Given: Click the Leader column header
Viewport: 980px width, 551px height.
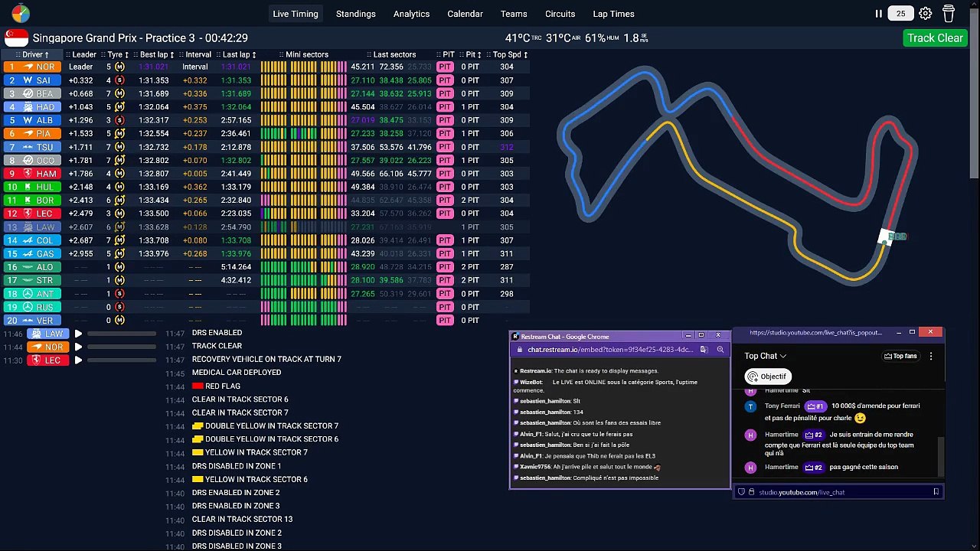Looking at the screenshot, I should pyautogui.click(x=83, y=54).
